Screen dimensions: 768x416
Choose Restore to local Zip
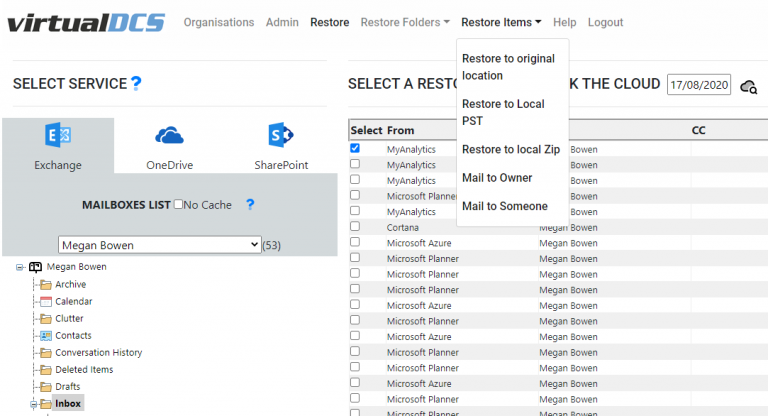tap(511, 149)
